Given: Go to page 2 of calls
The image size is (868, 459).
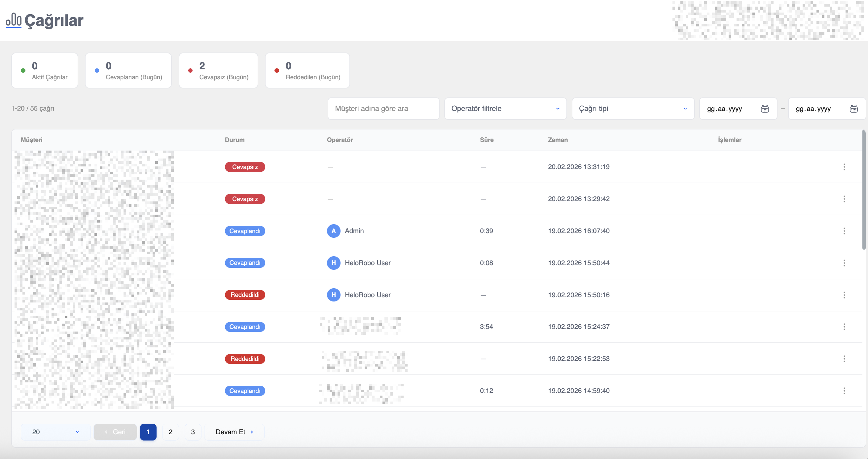Looking at the screenshot, I should click(x=170, y=432).
